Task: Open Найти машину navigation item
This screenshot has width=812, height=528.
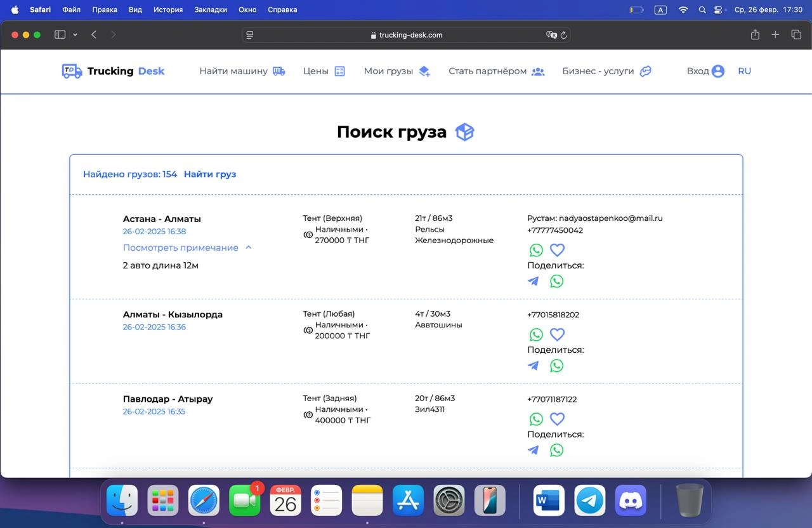Action: [x=242, y=71]
